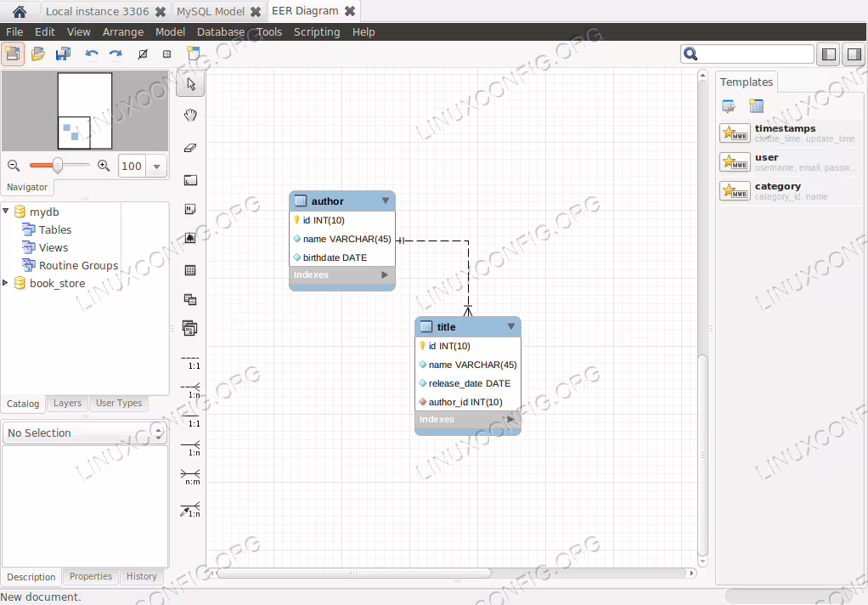Select the image insertion tool
This screenshot has height=605, width=868.
coord(190,238)
